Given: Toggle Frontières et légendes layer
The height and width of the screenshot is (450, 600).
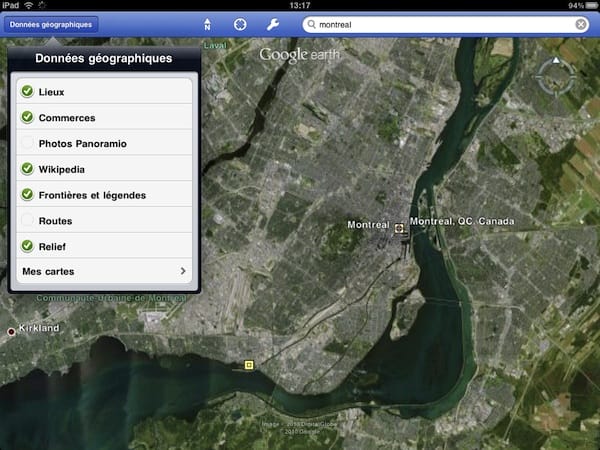Looking at the screenshot, I should coord(28,194).
